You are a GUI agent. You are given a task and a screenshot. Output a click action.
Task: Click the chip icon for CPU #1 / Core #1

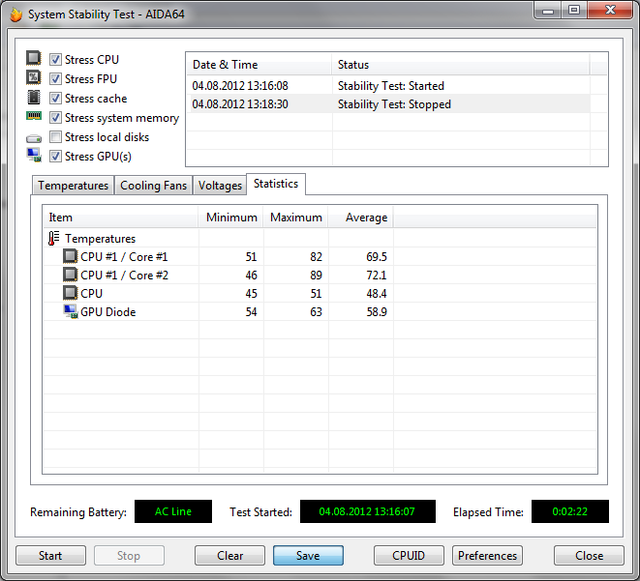pyautogui.click(x=70, y=256)
